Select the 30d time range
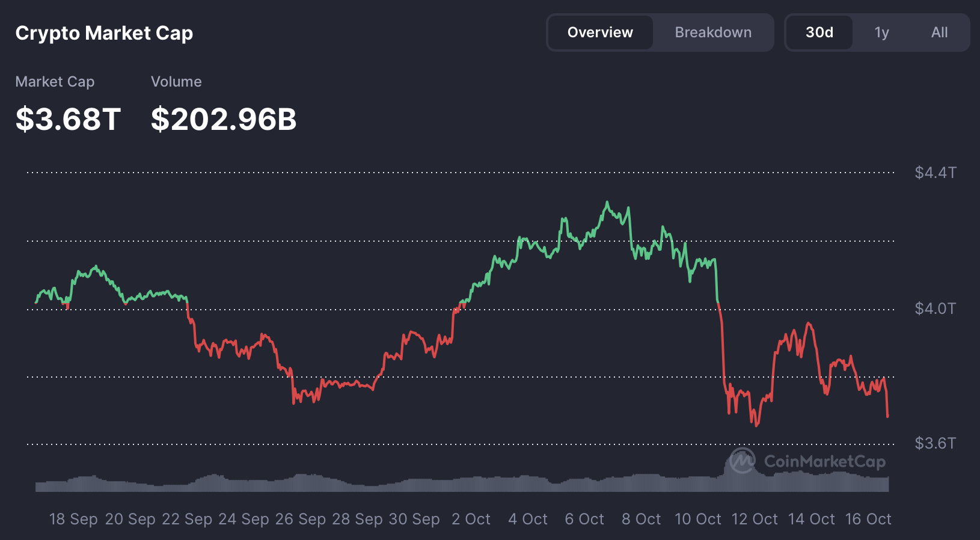 (x=819, y=32)
